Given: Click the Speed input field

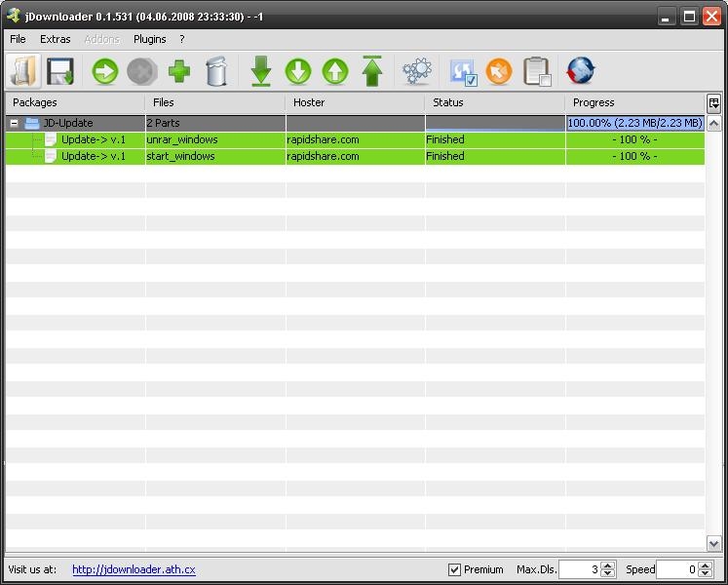Looking at the screenshot, I should click(x=677, y=569).
